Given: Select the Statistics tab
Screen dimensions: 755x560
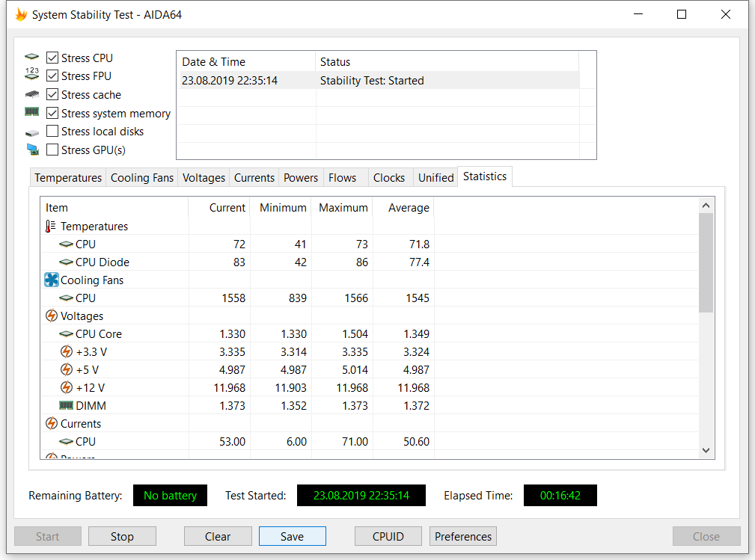Looking at the screenshot, I should tap(485, 176).
